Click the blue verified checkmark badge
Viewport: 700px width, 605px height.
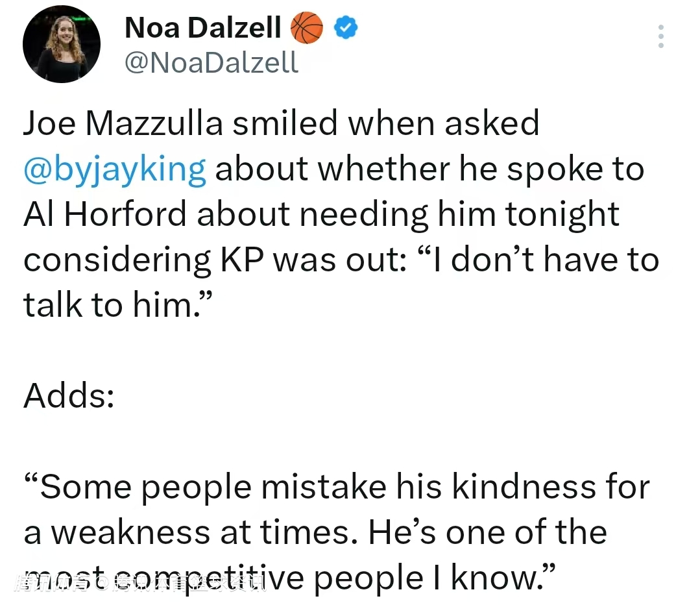click(345, 27)
